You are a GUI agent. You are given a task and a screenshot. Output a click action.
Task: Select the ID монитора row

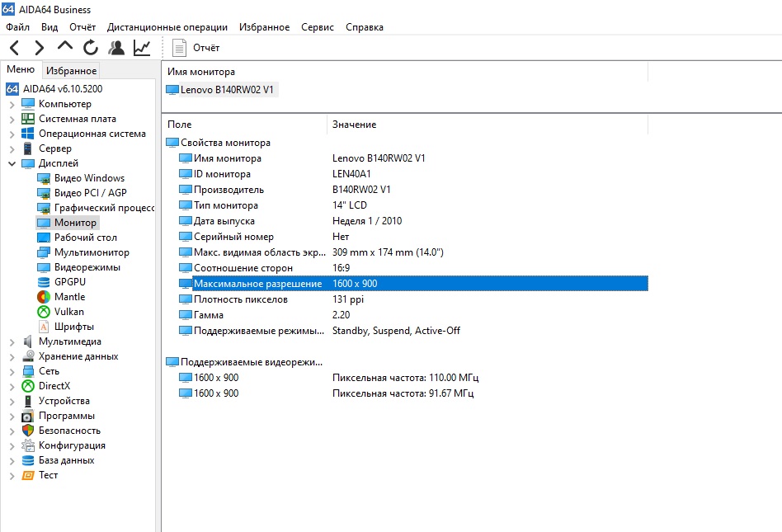point(413,174)
